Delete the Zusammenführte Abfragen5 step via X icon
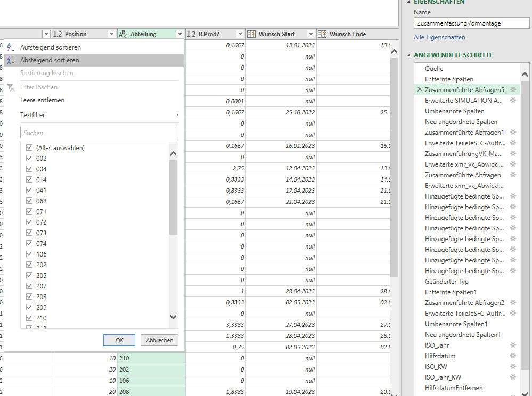This screenshot has width=532, height=396. (x=420, y=89)
